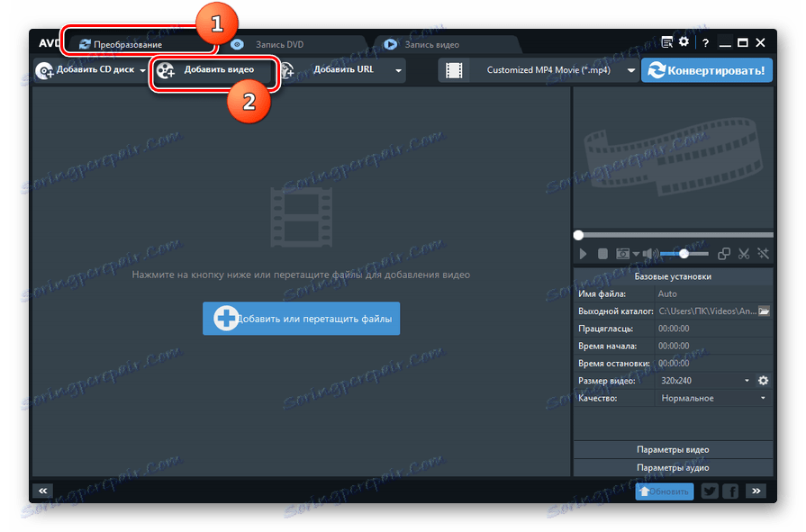Adjust the volume slider
Viewport: 806px width, 532px height.
(x=684, y=254)
